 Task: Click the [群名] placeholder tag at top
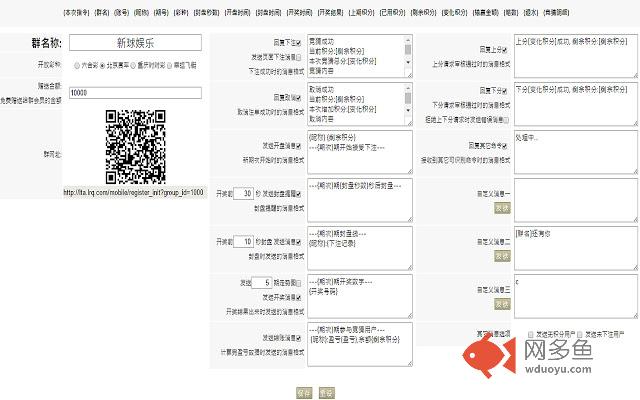[x=102, y=13]
